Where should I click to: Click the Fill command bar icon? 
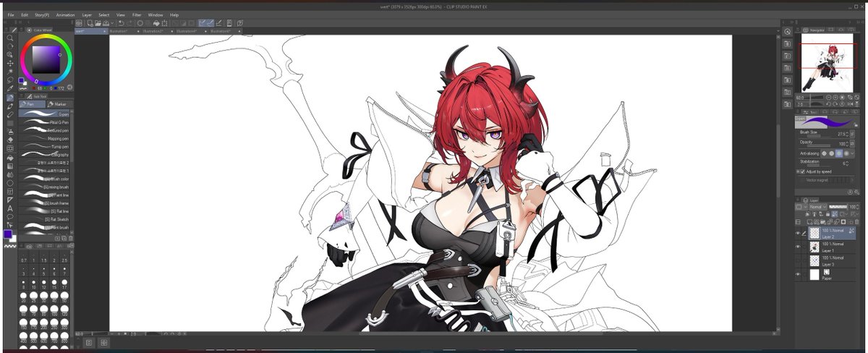pyautogui.click(x=156, y=23)
